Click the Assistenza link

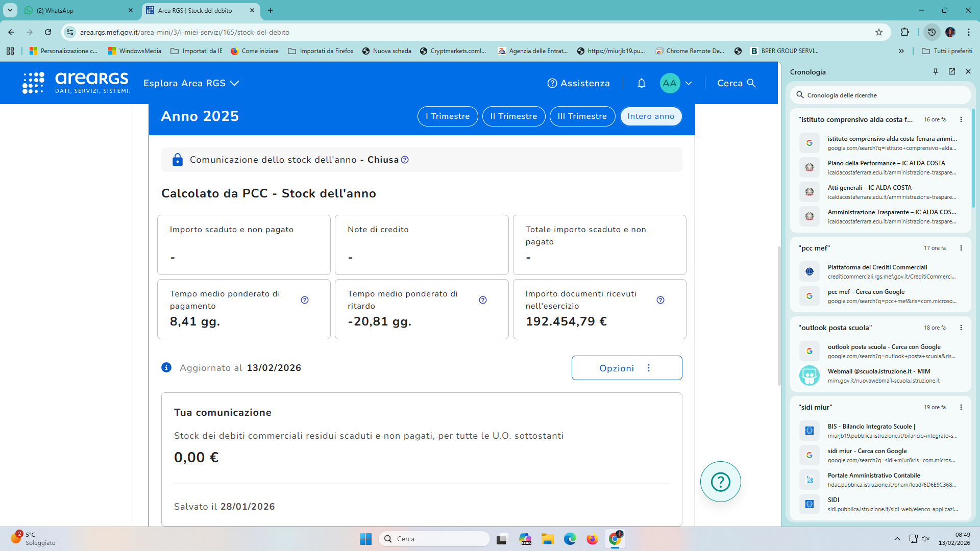[578, 83]
